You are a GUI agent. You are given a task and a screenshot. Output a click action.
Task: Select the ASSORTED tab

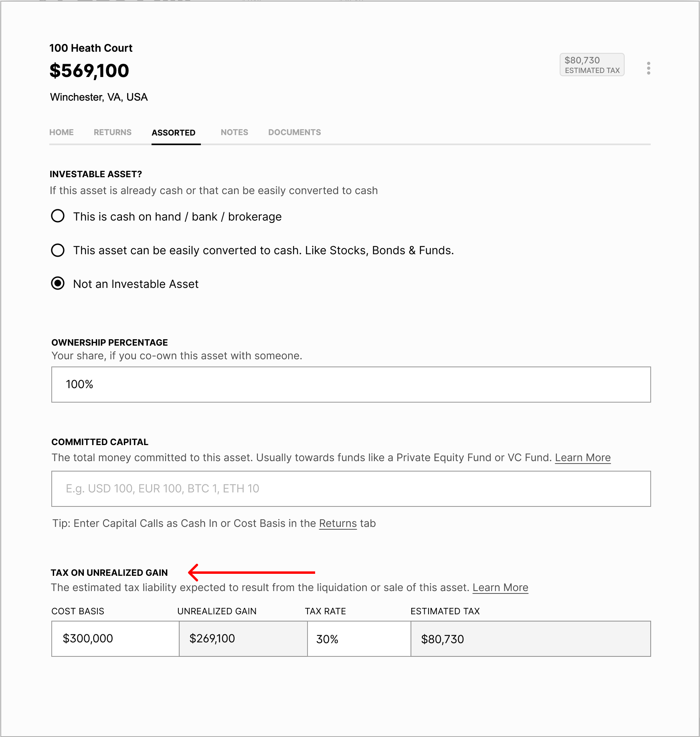point(174,133)
